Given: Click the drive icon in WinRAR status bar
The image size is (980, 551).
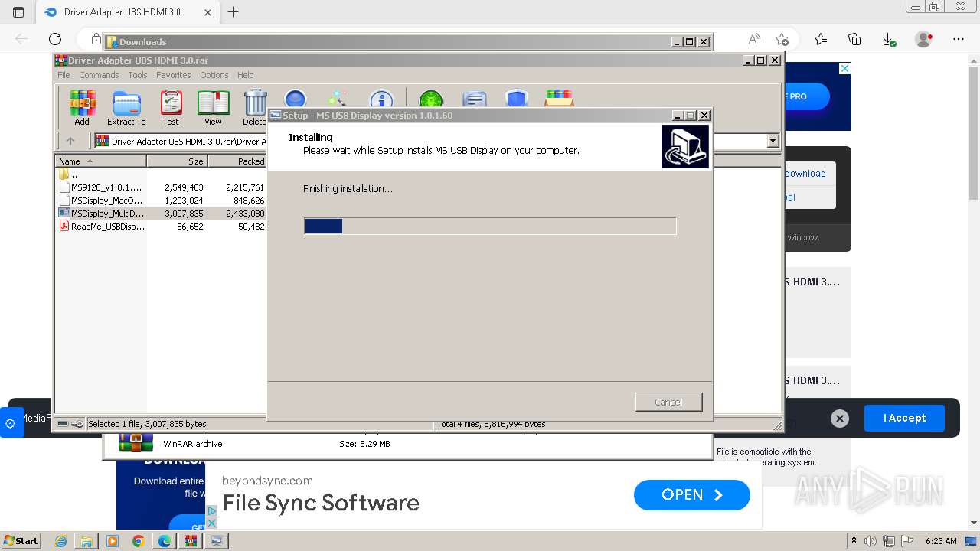Looking at the screenshot, I should [x=63, y=423].
